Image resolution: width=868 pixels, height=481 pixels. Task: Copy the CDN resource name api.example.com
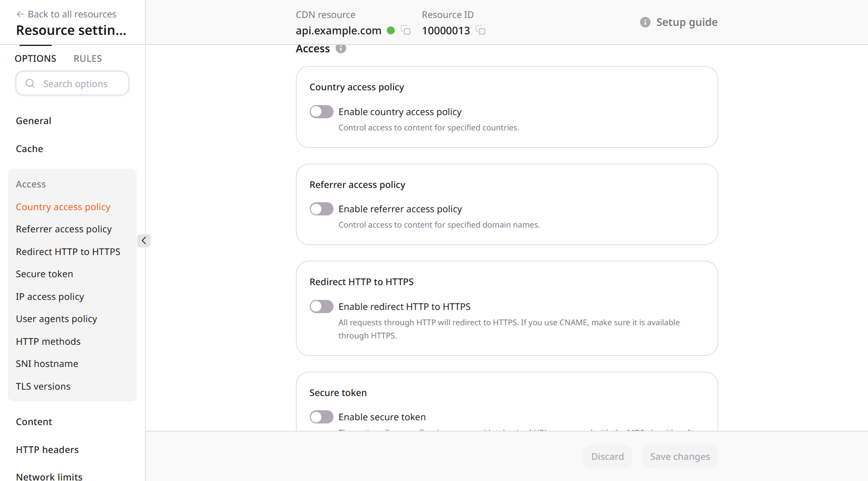pyautogui.click(x=405, y=30)
